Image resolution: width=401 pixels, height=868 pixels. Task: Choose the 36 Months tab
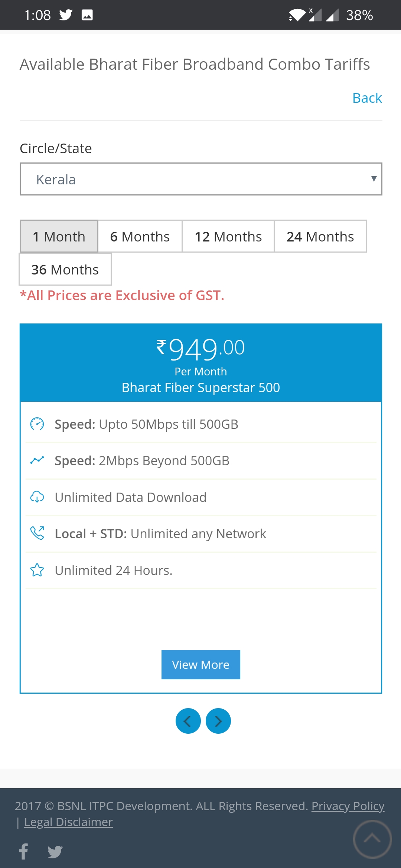click(x=65, y=269)
